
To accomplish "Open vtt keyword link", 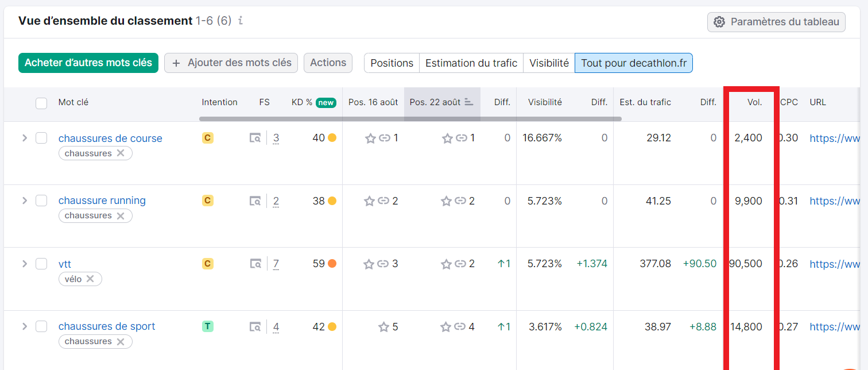I will pos(65,264).
